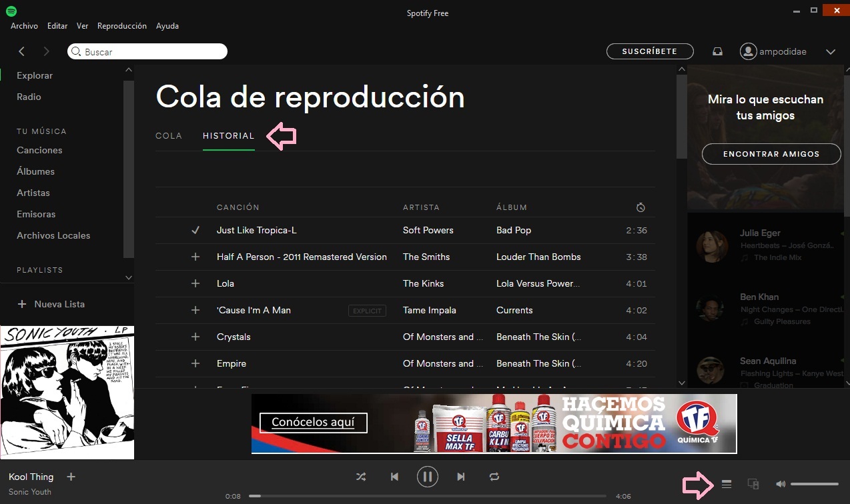850x504 pixels.
Task: Toggle saved checkmark for Just Like Tropica-L
Action: point(195,230)
